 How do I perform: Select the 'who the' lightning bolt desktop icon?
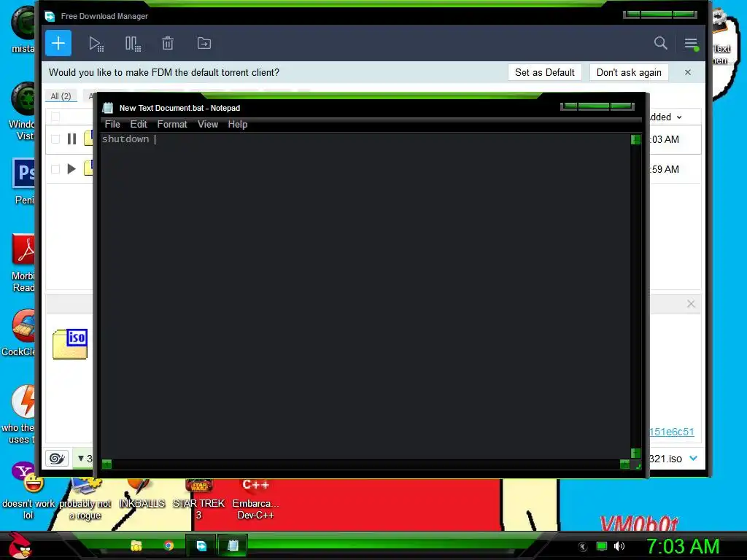click(x=19, y=414)
